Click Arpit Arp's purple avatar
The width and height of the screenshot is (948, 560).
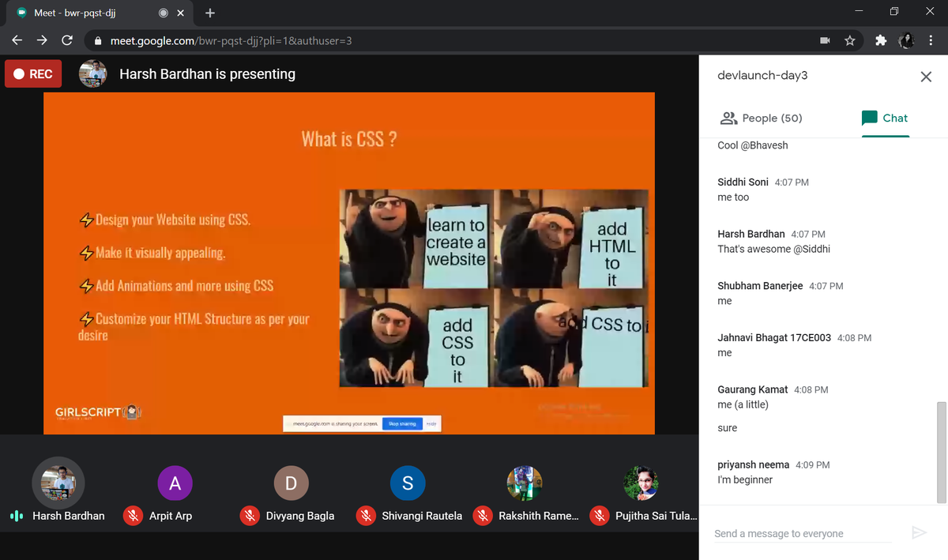pyautogui.click(x=175, y=483)
